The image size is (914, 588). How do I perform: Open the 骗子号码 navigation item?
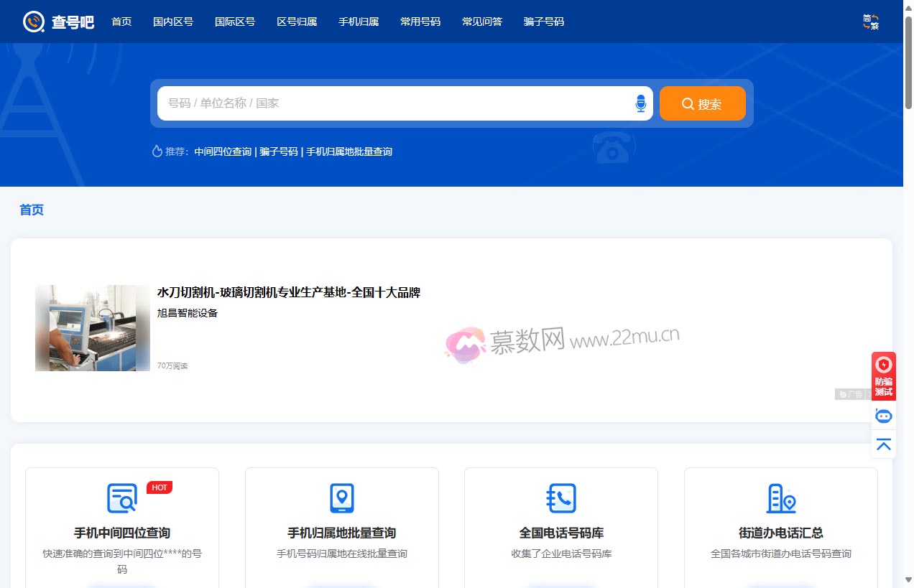pyautogui.click(x=544, y=22)
